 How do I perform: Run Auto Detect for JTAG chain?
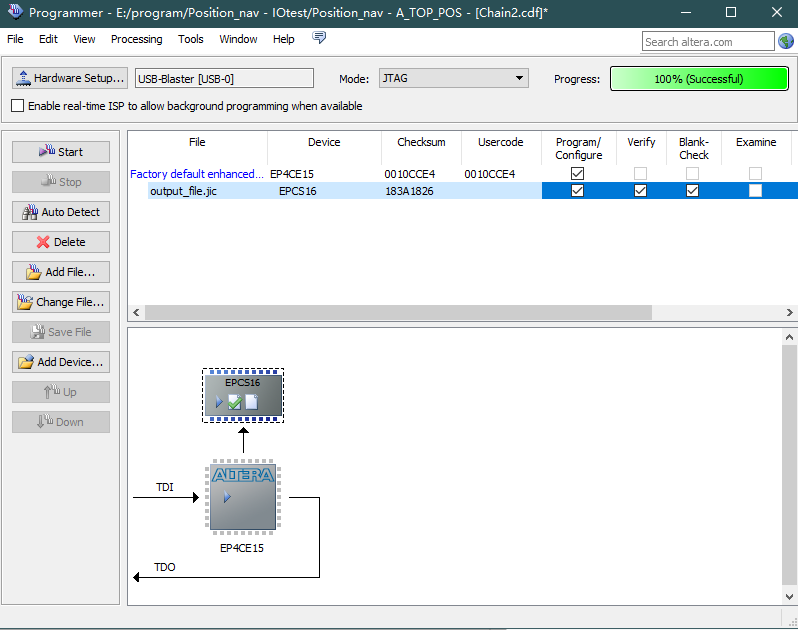[61, 212]
